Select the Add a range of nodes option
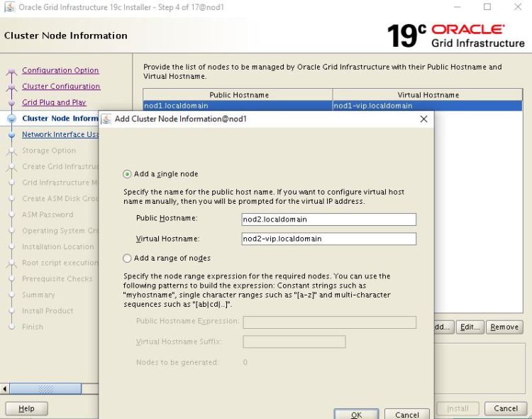Screen dimensions: 532x419 click(x=128, y=259)
